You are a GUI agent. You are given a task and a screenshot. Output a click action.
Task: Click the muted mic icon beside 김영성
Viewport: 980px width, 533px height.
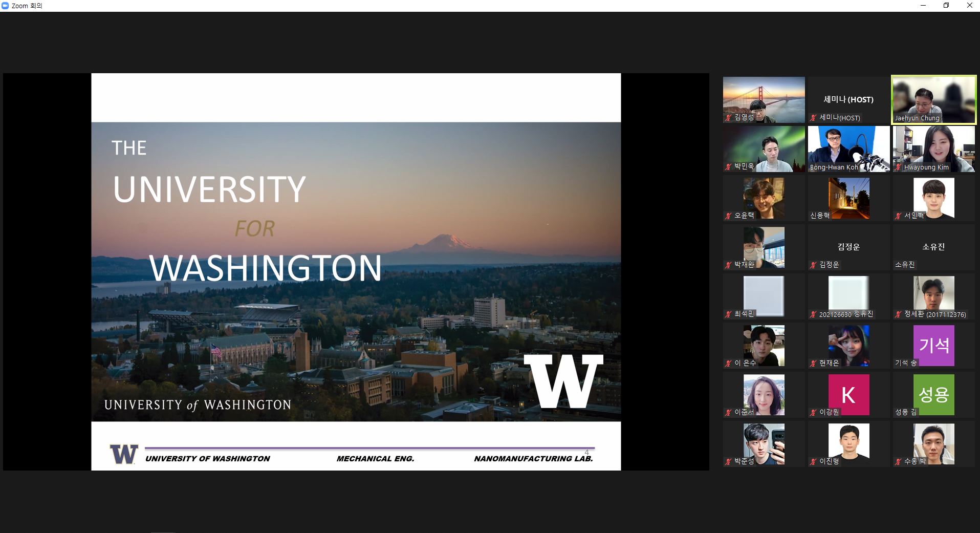728,118
